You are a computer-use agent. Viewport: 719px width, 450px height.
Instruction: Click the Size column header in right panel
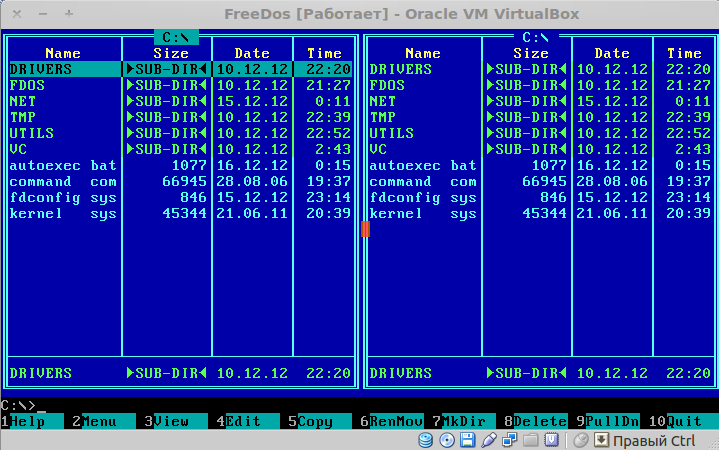(x=531, y=53)
